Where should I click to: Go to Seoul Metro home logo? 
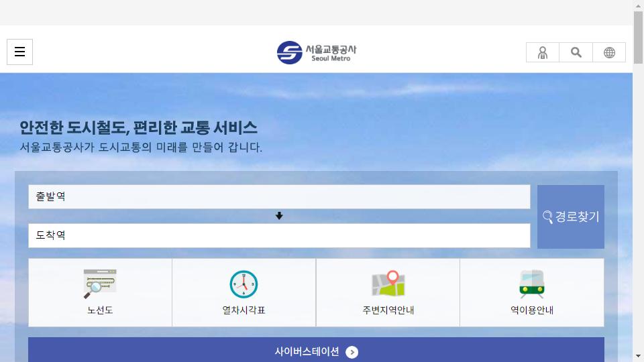316,52
